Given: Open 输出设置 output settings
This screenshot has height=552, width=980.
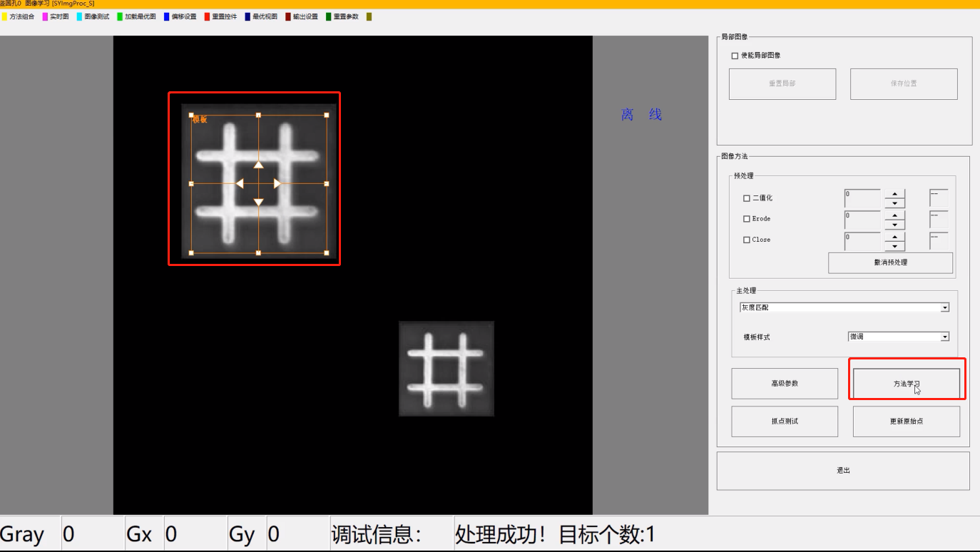Looking at the screenshot, I should 305,16.
